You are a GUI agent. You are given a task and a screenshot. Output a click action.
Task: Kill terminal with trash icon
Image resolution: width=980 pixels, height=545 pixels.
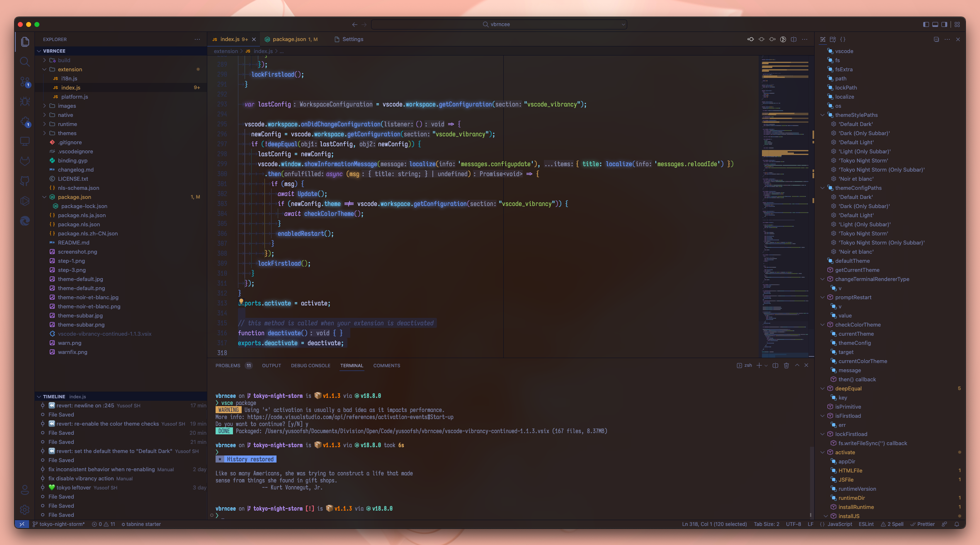pyautogui.click(x=786, y=366)
